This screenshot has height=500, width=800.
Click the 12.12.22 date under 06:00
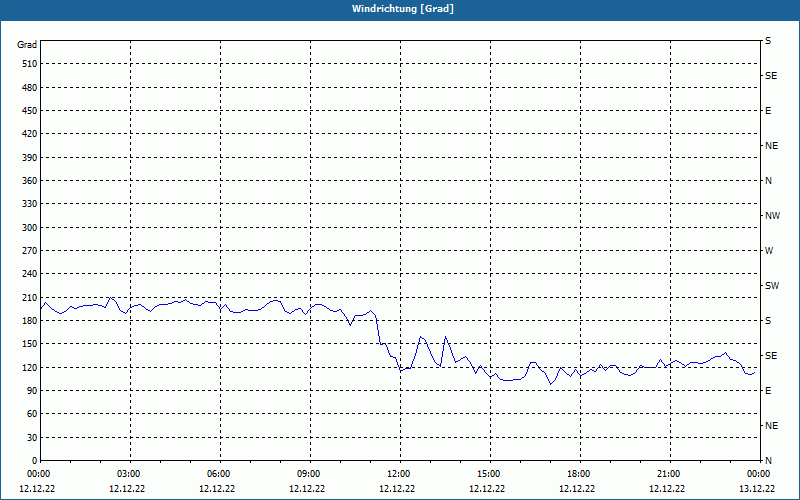click(217, 489)
